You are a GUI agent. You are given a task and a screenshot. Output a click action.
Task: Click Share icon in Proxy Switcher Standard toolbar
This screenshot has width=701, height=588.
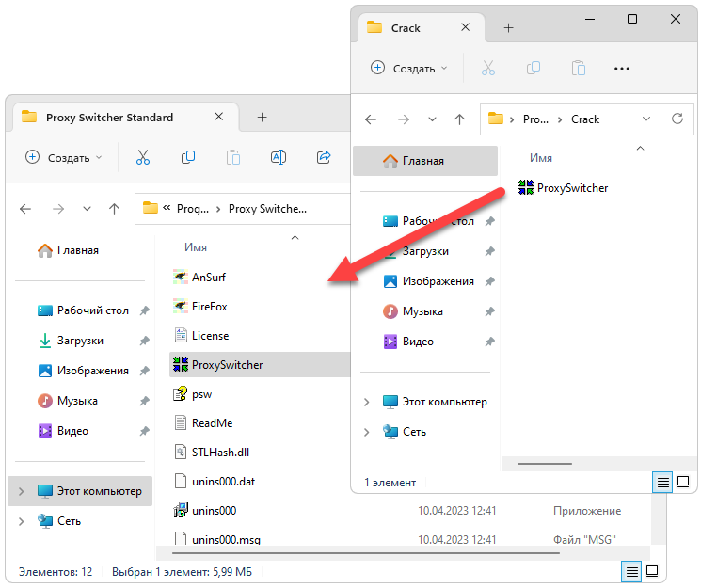[324, 157]
